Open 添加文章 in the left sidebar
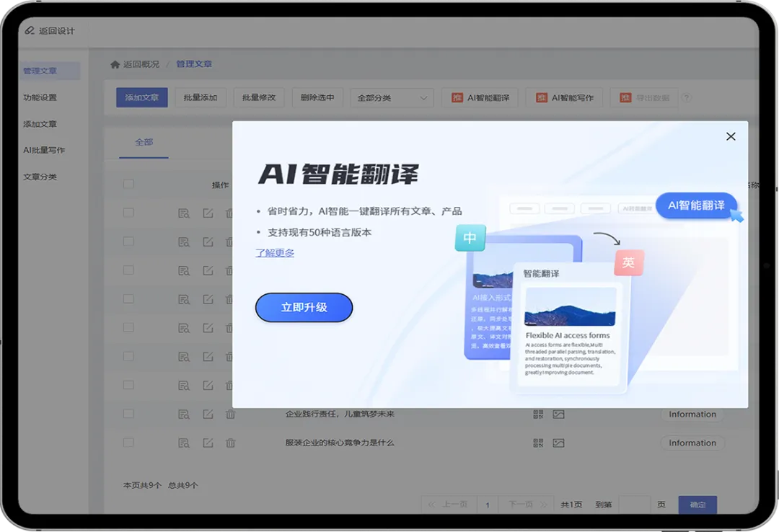 [x=40, y=124]
